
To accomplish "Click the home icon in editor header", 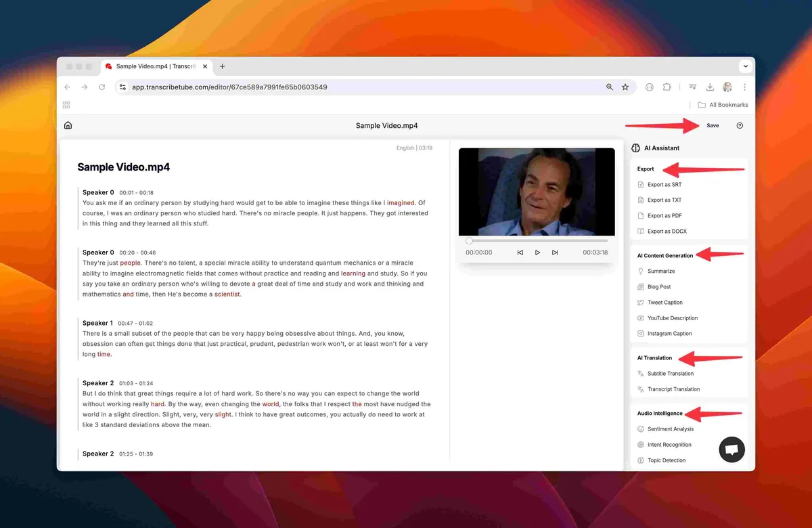I will [x=68, y=125].
